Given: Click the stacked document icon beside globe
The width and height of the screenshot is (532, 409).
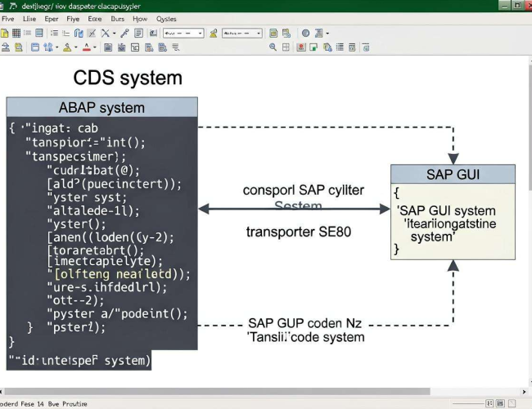Looking at the screenshot, I should pyautogui.click(x=318, y=33).
